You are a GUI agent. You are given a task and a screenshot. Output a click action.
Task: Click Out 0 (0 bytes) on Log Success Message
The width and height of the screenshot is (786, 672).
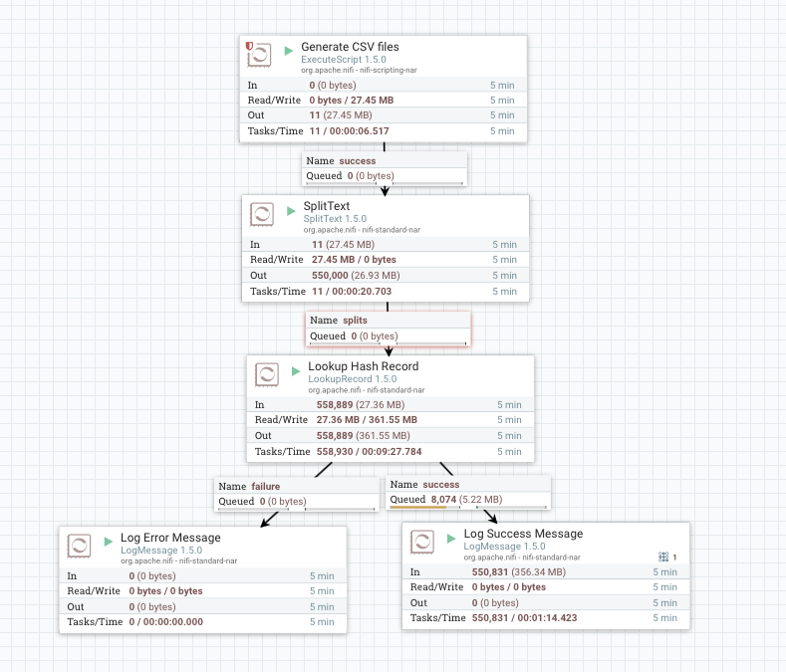pos(546,603)
